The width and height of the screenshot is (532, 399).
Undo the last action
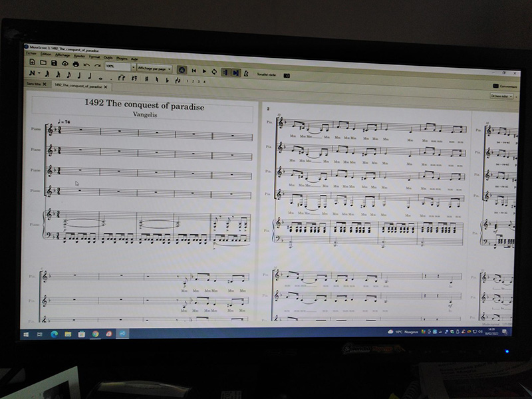(87, 65)
